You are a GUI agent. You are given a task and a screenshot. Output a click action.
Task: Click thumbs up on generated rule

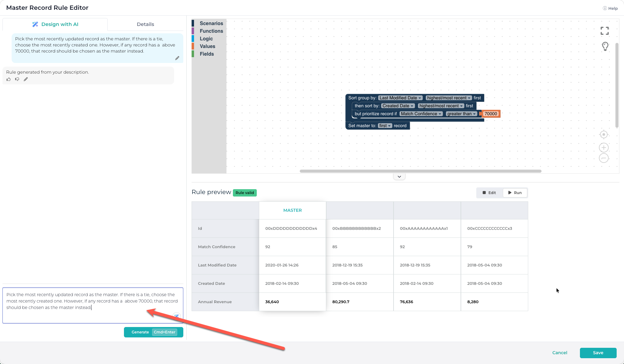point(9,79)
